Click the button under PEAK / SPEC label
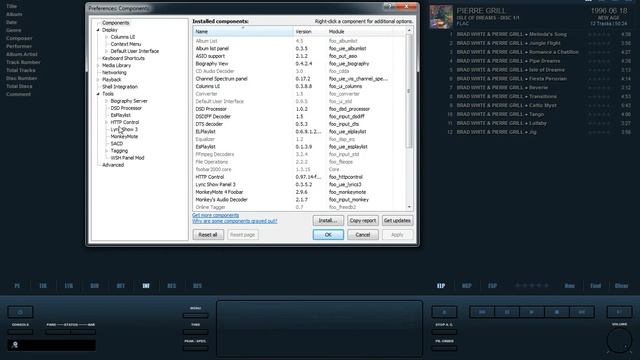Image resolution: width=640 pixels, height=360 pixels. tap(196, 348)
